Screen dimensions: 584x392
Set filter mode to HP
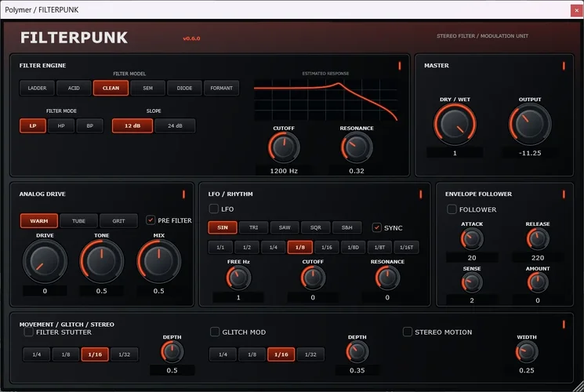point(61,125)
